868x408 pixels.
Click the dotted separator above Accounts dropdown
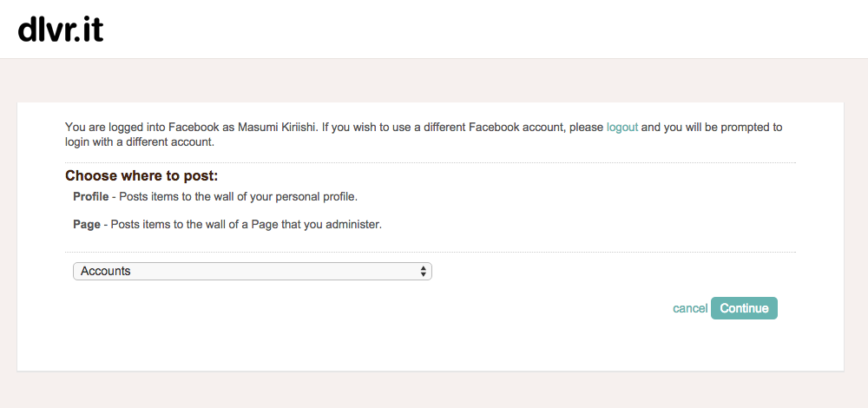[431, 252]
